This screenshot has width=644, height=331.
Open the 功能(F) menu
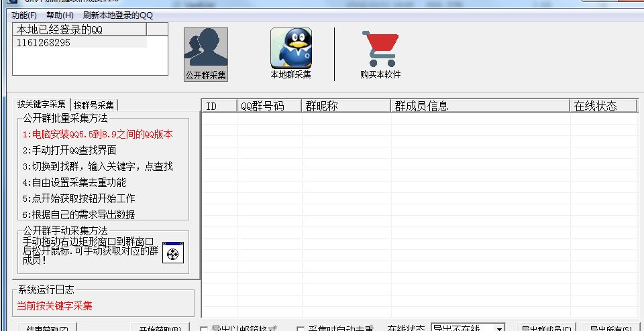pos(24,15)
